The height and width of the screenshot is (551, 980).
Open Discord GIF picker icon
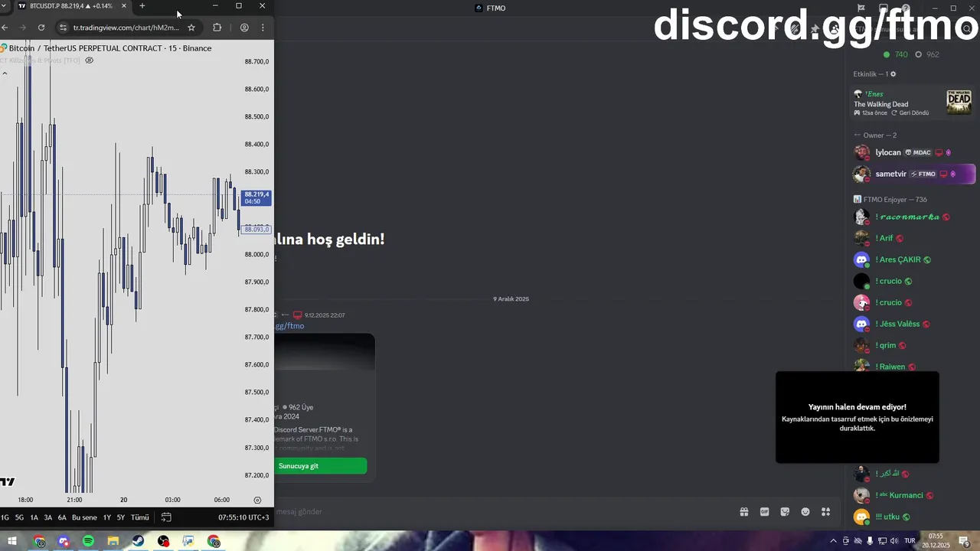[x=764, y=512]
